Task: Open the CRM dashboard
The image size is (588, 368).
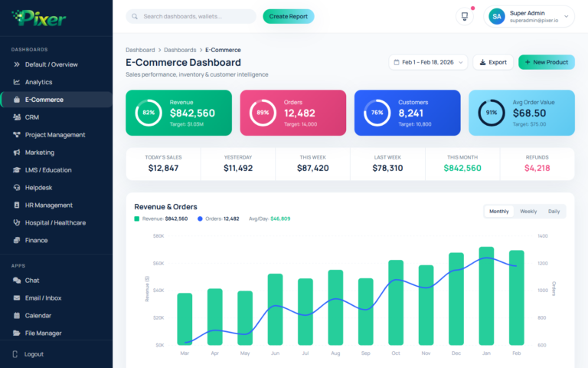Action: click(x=56, y=117)
